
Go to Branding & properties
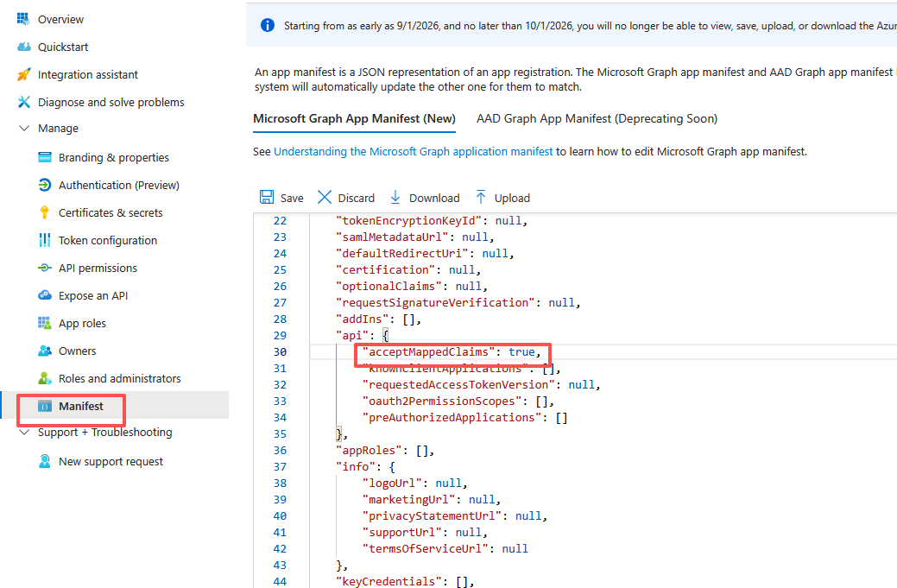[114, 157]
